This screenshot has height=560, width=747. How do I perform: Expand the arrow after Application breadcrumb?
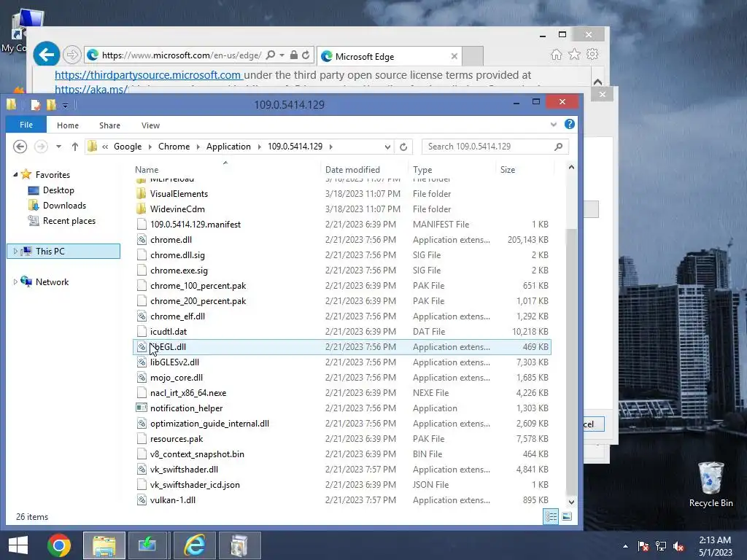click(x=260, y=147)
